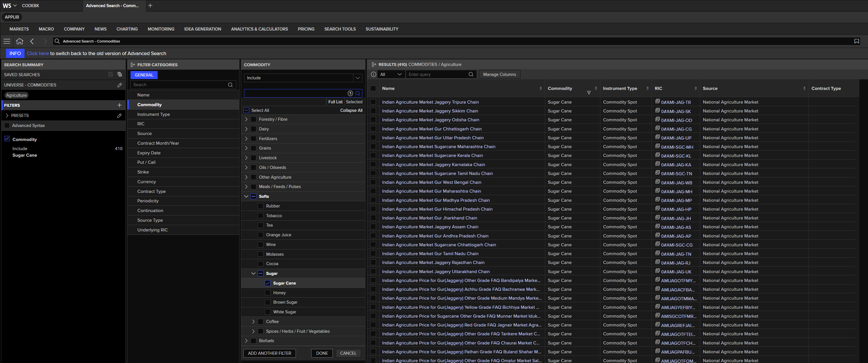The image size is (868, 363).
Task: Open Commodity column filter funnel icon
Action: pyautogui.click(x=589, y=92)
